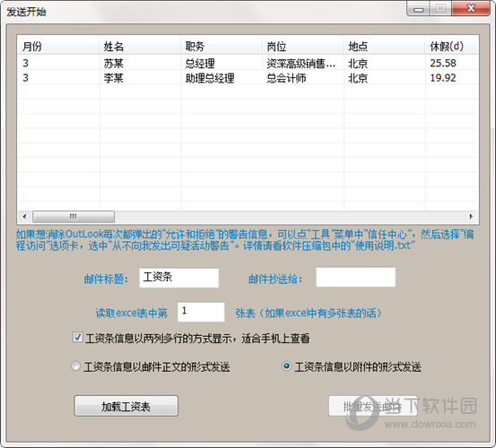Minimize the 发送开始 window

[418, 9]
